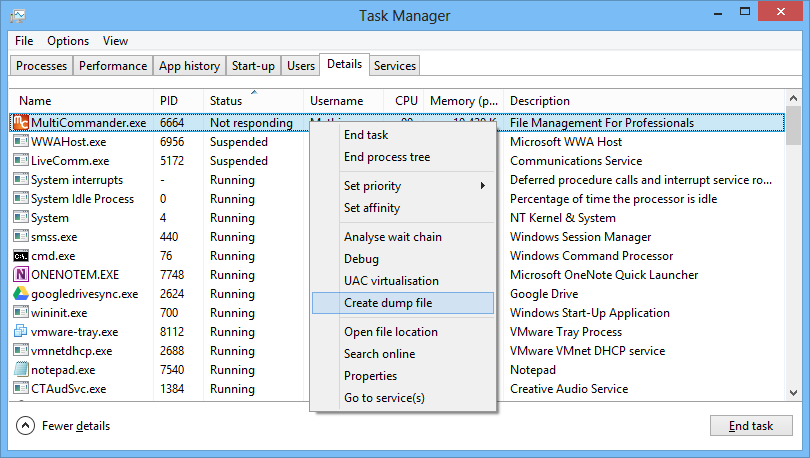Click PID 6956 cell

point(172,141)
